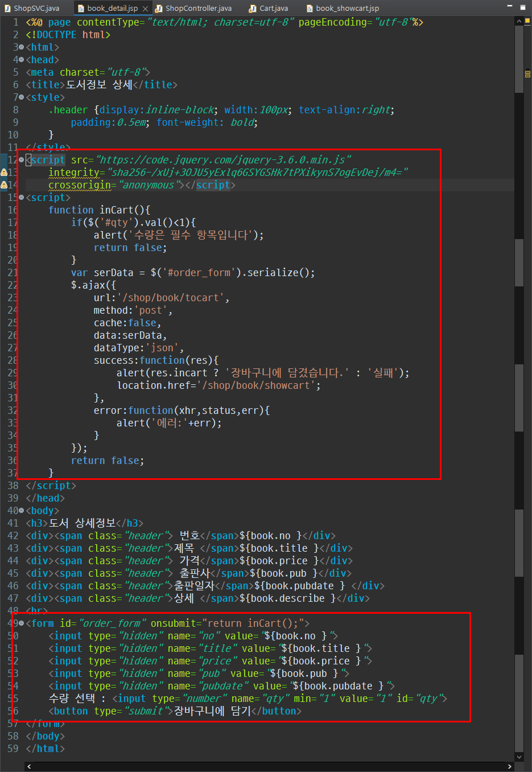
Task: Click 'charset' in the meta tag on line 5
Action: [x=80, y=72]
